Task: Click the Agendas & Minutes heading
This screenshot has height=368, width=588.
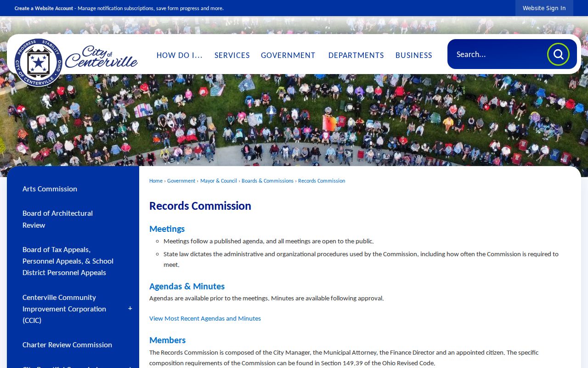Action: [x=187, y=286]
